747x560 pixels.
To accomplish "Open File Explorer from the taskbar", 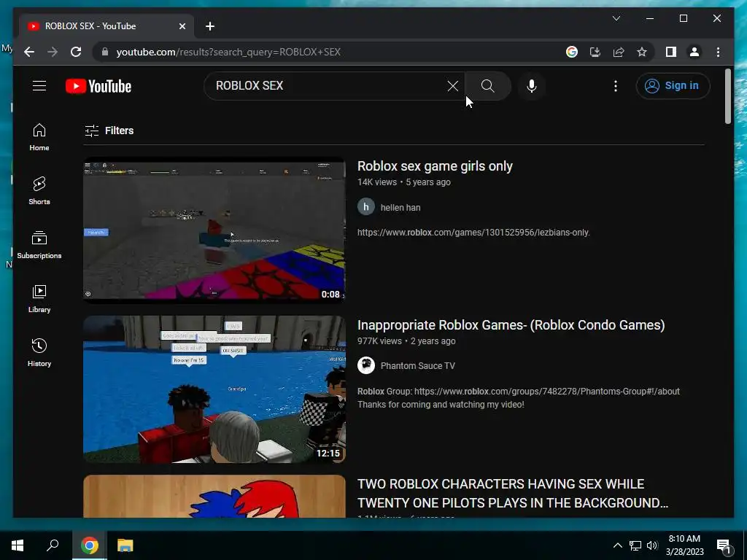I will pyautogui.click(x=125, y=545).
